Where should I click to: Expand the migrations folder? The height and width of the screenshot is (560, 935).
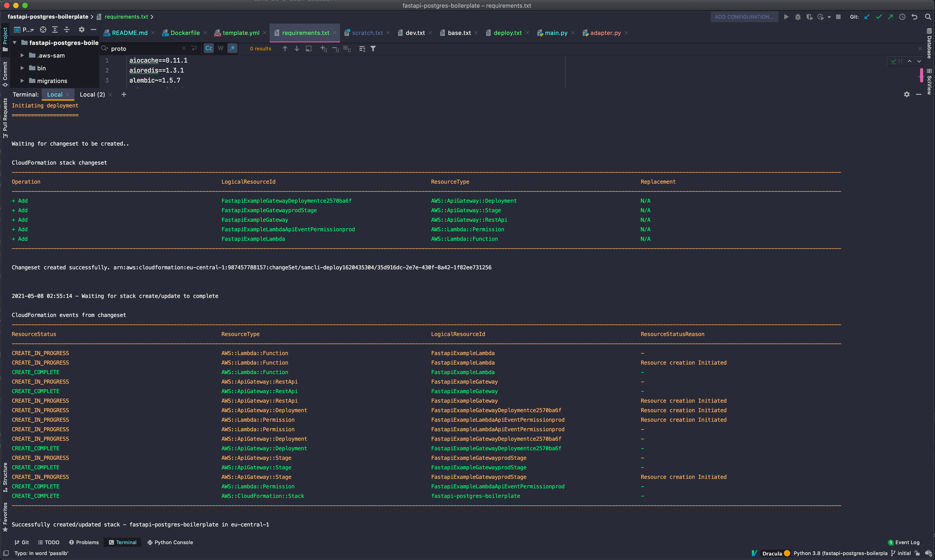coord(22,80)
